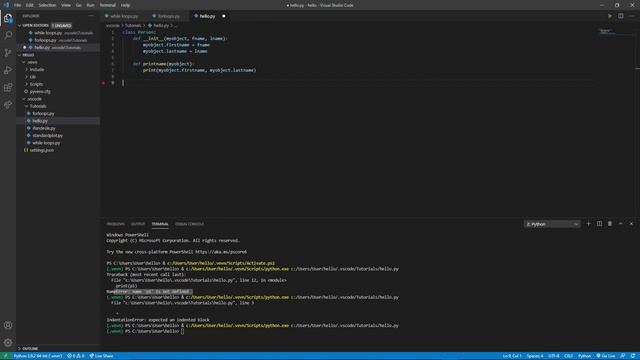Open the Edit menu
Image resolution: width=640 pixels, height=360 pixels.
tap(30, 5)
